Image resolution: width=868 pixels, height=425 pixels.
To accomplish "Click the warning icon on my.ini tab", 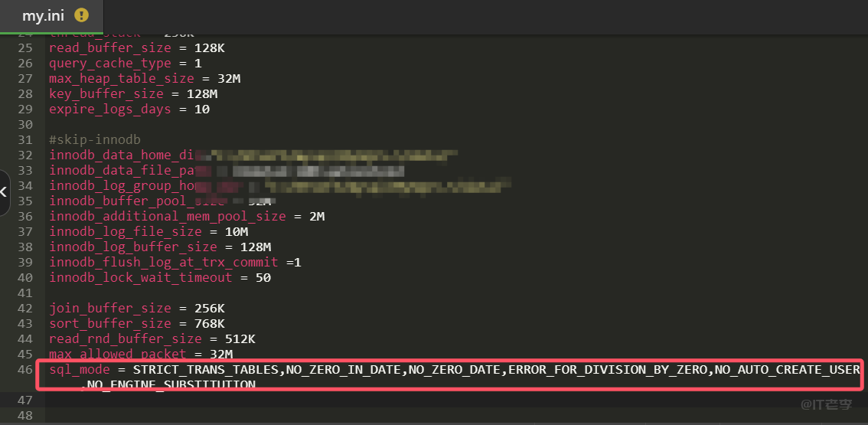I will [81, 15].
